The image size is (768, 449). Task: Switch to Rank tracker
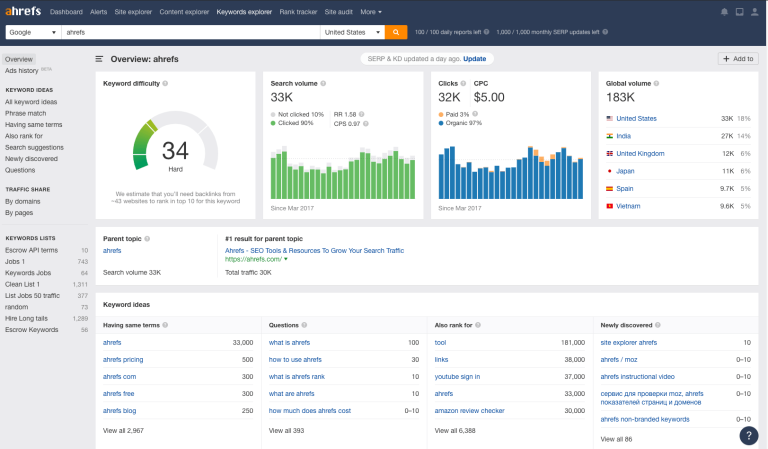pyautogui.click(x=298, y=12)
